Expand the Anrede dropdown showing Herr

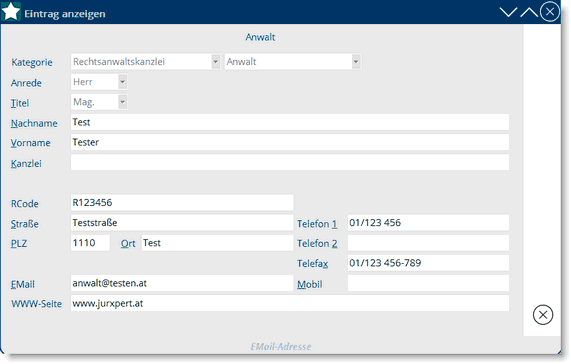pos(123,82)
